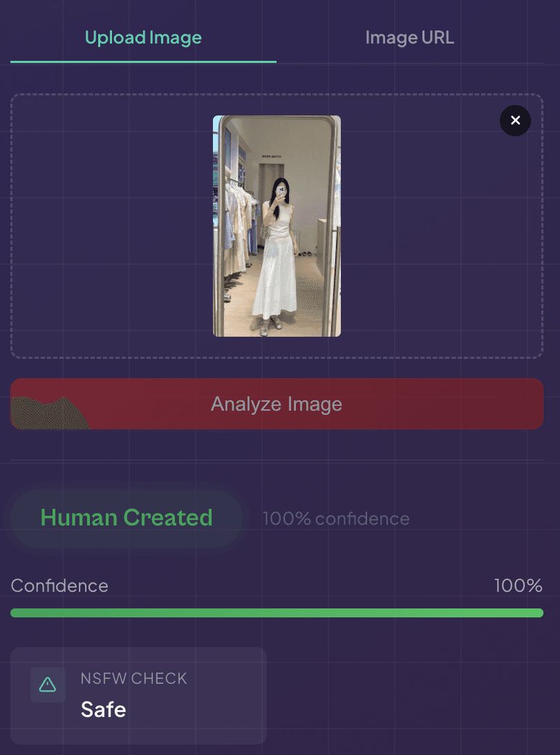
Task: Click the green underline beneath Upload Image
Action: 143,62
